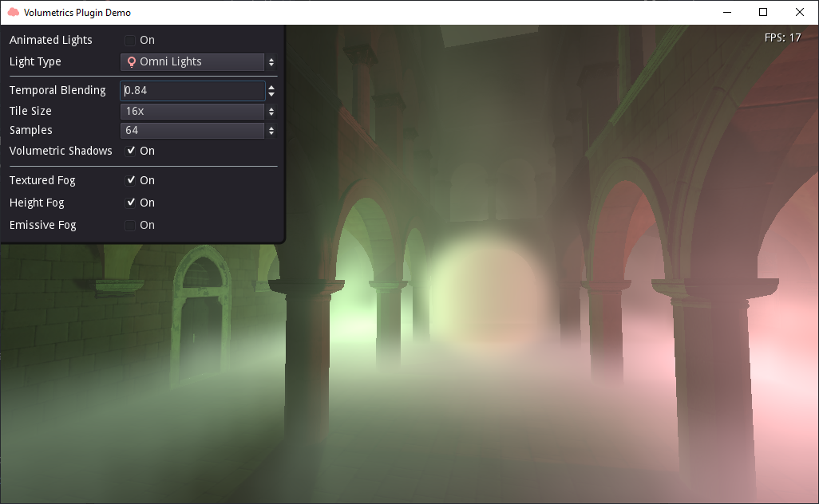Click the FPS: 17 counter

(782, 38)
